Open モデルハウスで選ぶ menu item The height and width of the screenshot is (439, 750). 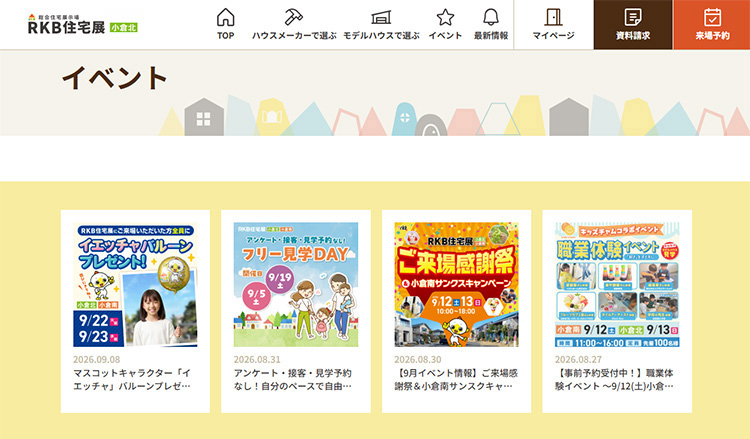(x=381, y=35)
